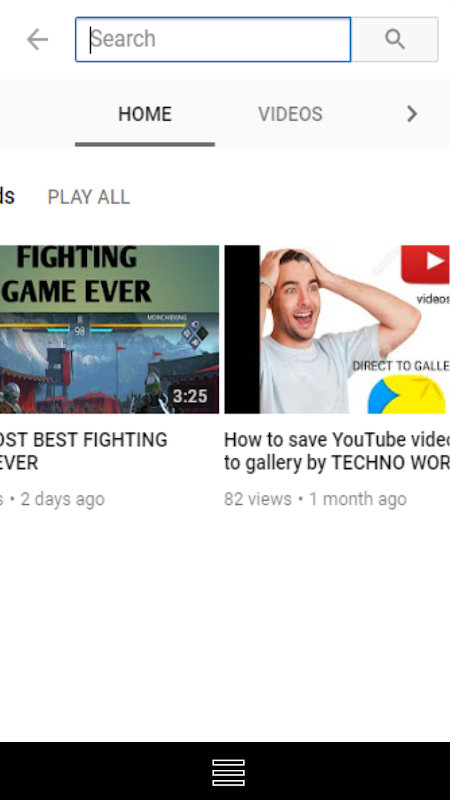Go back using the left arrow icon

click(37, 40)
